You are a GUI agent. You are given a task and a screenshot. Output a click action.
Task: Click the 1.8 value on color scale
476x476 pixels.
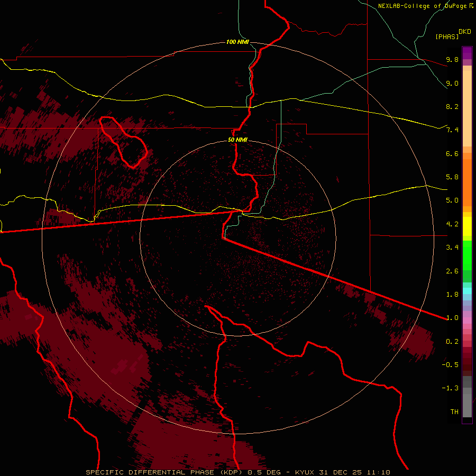point(452,295)
